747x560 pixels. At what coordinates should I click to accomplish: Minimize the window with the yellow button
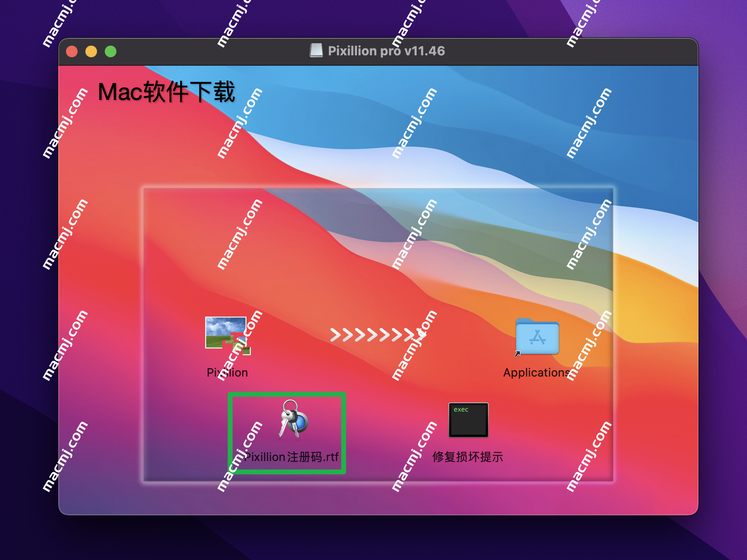(91, 51)
